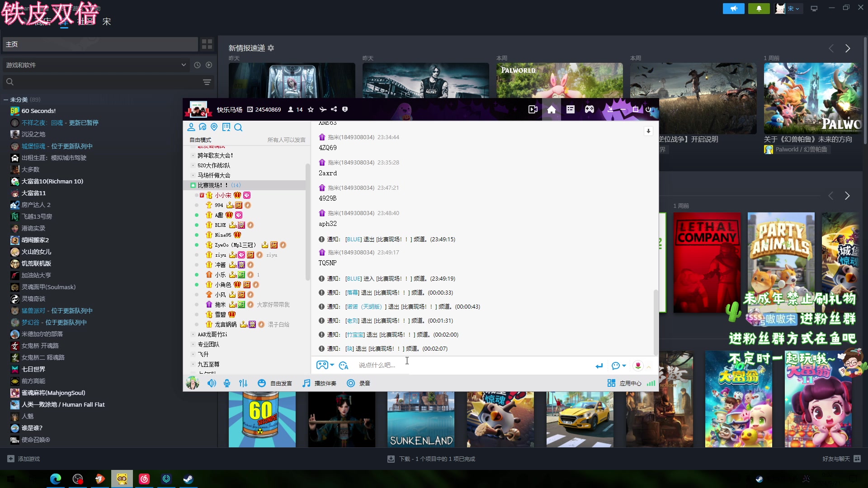Click 添加游戏 in Steam
Viewport: 868px width, 488px height.
(x=24, y=459)
